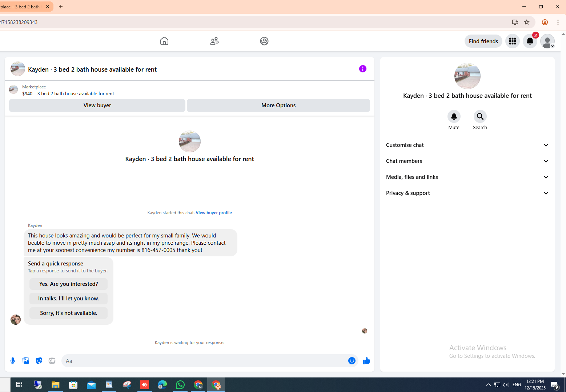Open the emoji picker in message box
The width and height of the screenshot is (566, 392).
[x=352, y=361]
